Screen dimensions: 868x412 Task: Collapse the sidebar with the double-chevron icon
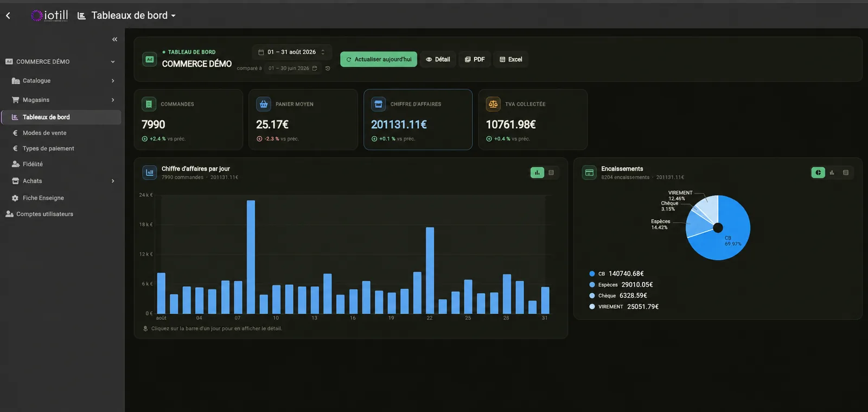(x=114, y=39)
